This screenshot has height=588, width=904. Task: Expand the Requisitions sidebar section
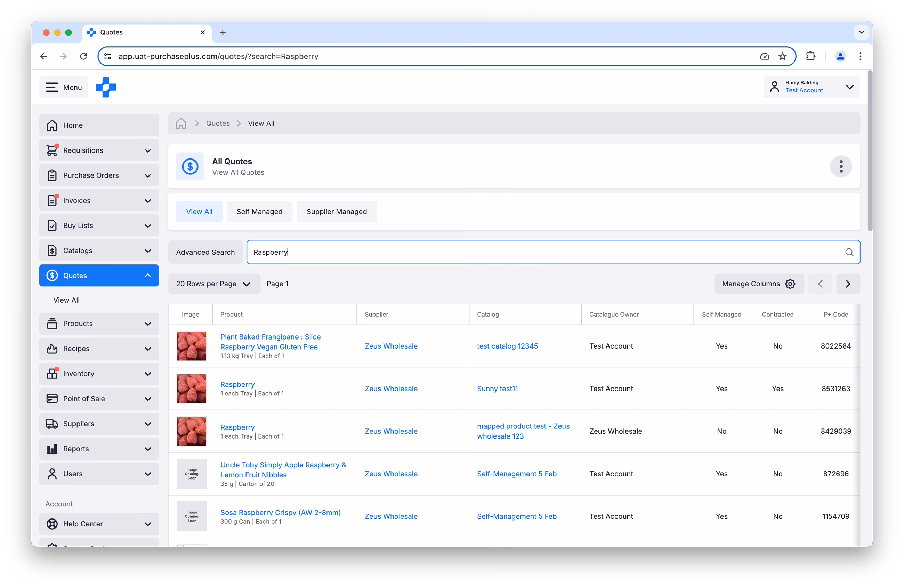click(x=99, y=150)
